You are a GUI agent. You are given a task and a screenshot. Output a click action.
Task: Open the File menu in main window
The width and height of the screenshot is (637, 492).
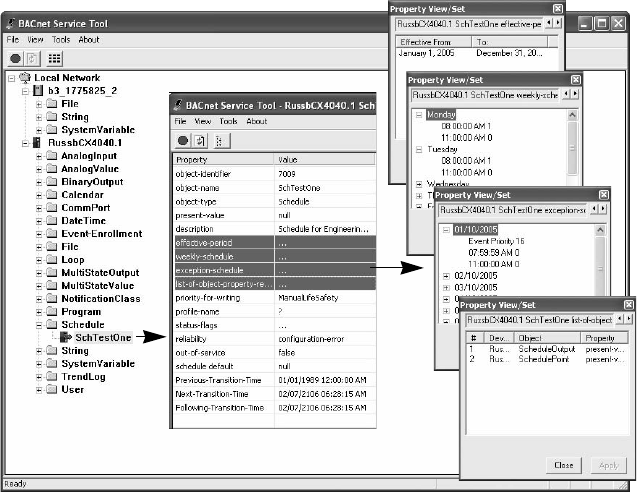coord(13,39)
